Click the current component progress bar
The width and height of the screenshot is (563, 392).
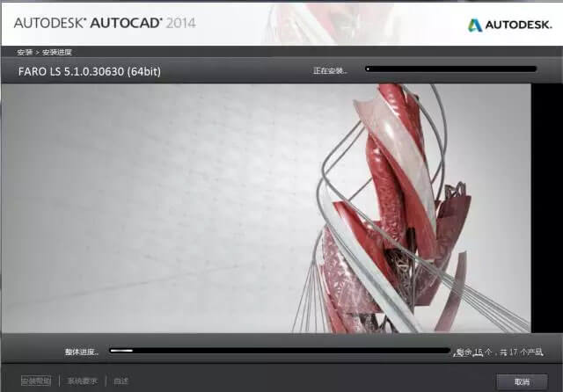[451, 69]
